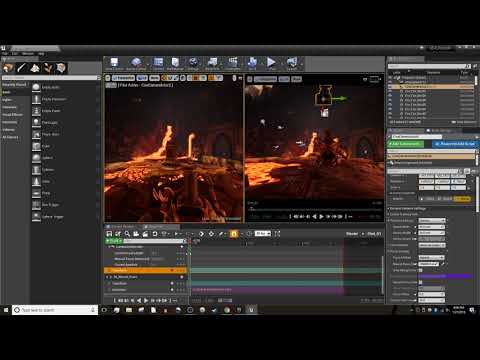480x360 pixels.
Task: Click Master breadcrumb in Sequencer
Action: pos(352,234)
